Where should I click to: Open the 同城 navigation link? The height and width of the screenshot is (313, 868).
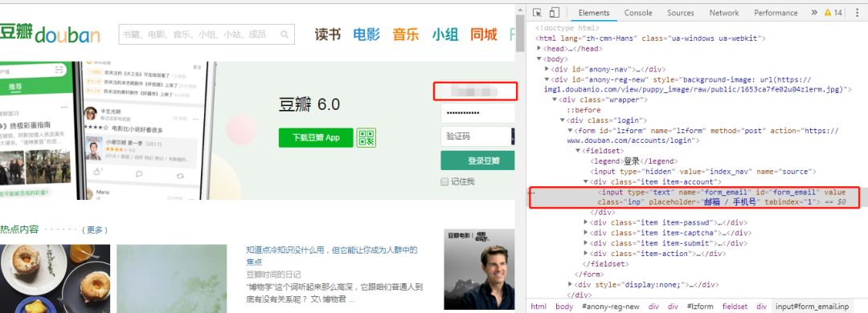[x=484, y=35]
